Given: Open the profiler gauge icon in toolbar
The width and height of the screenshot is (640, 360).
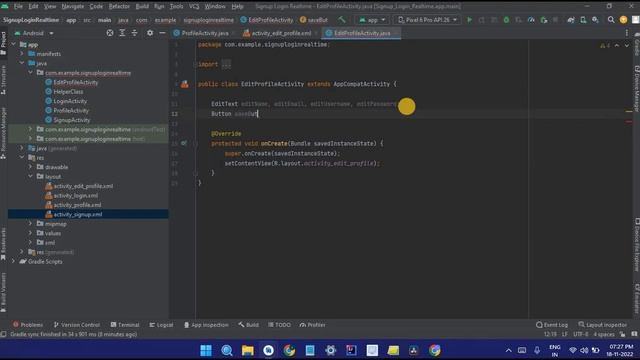Looking at the screenshot, I should pyautogui.click(x=531, y=20).
